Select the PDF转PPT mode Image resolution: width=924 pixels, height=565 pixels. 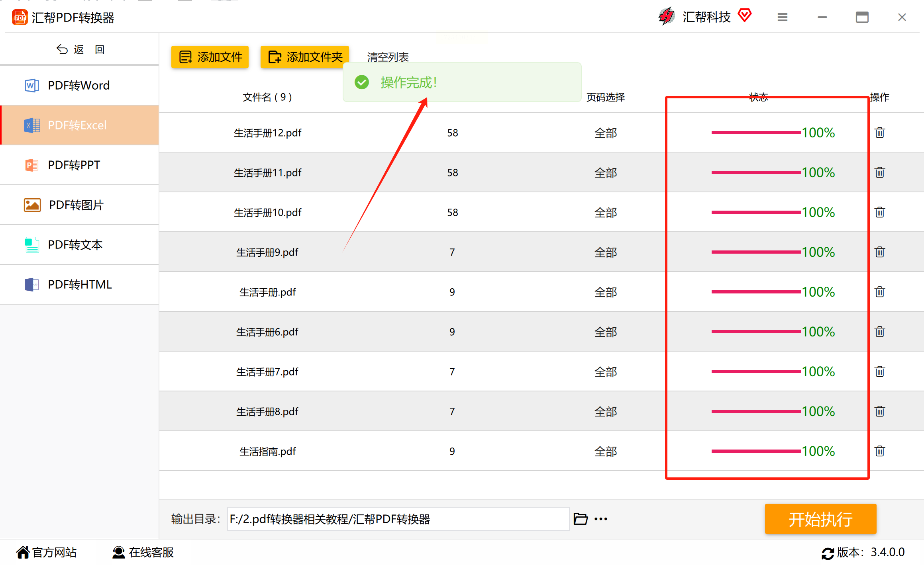(79, 165)
